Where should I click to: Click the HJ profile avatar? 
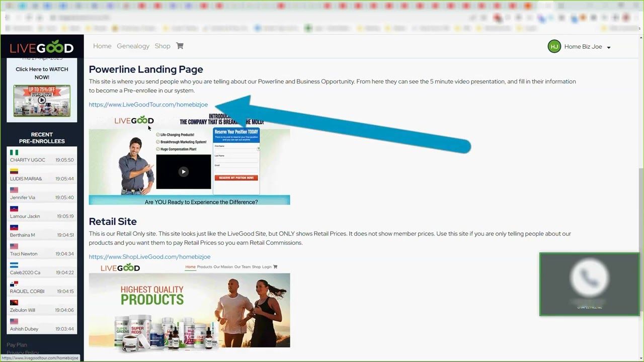pyautogui.click(x=554, y=47)
